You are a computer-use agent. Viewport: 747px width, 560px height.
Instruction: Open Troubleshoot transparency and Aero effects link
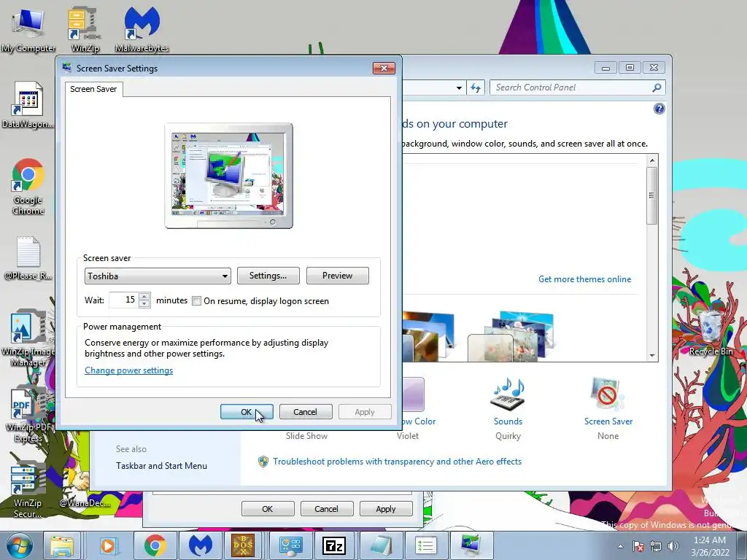coord(397,462)
